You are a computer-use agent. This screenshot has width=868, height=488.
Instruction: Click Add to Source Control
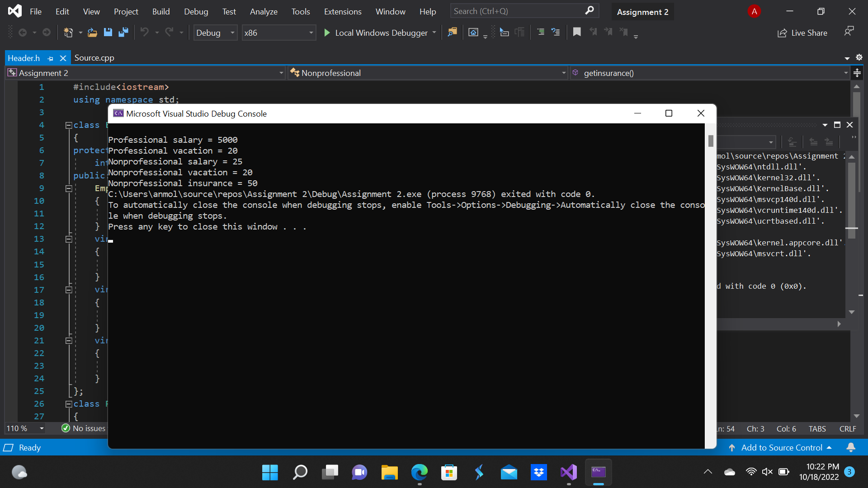[781, 447]
